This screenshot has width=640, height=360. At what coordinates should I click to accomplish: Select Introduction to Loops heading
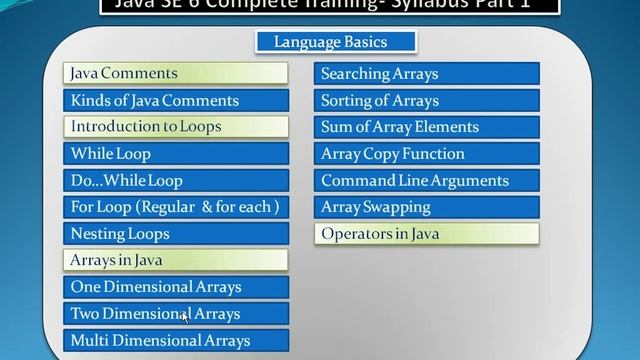pos(176,127)
